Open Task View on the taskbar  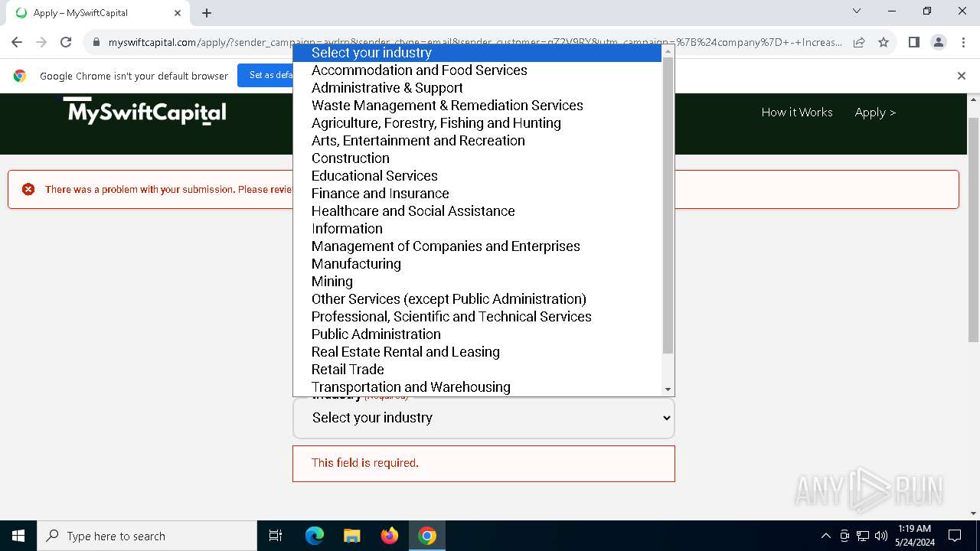click(x=276, y=536)
